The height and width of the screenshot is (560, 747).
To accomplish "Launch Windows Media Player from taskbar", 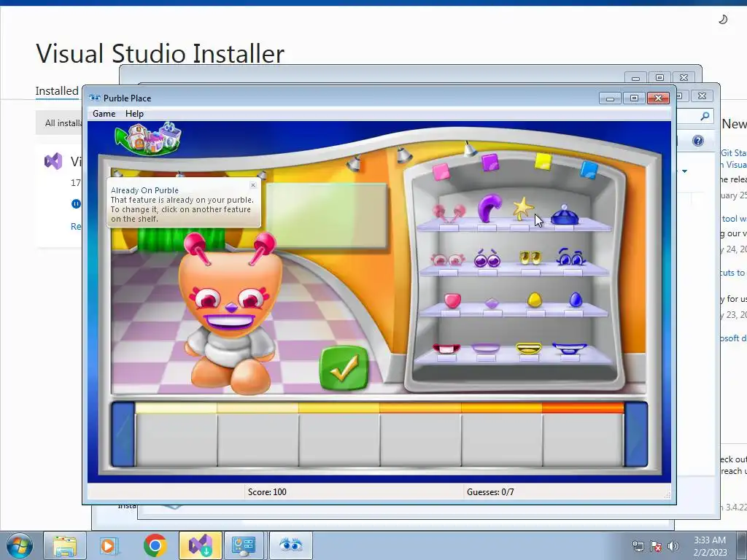I will (x=108, y=546).
